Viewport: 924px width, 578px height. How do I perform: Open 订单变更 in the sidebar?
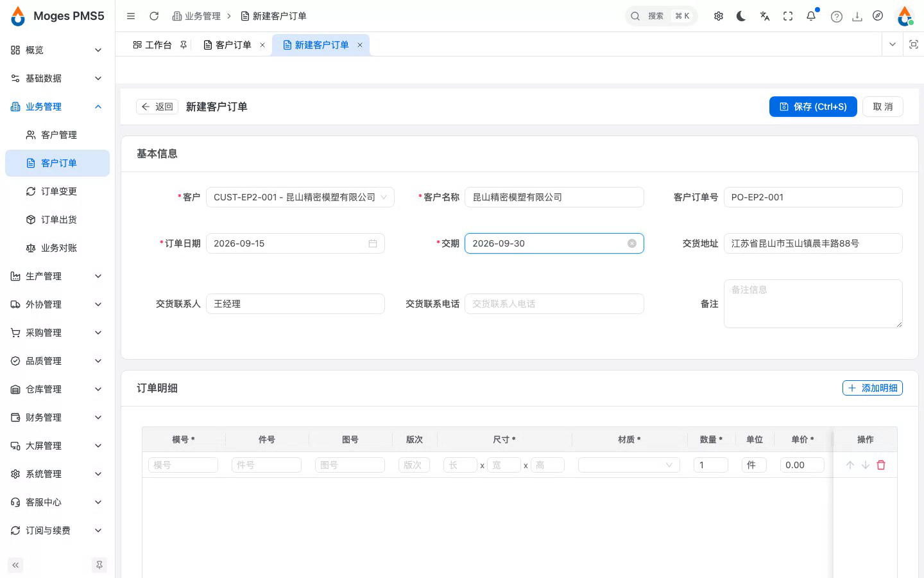point(57,191)
